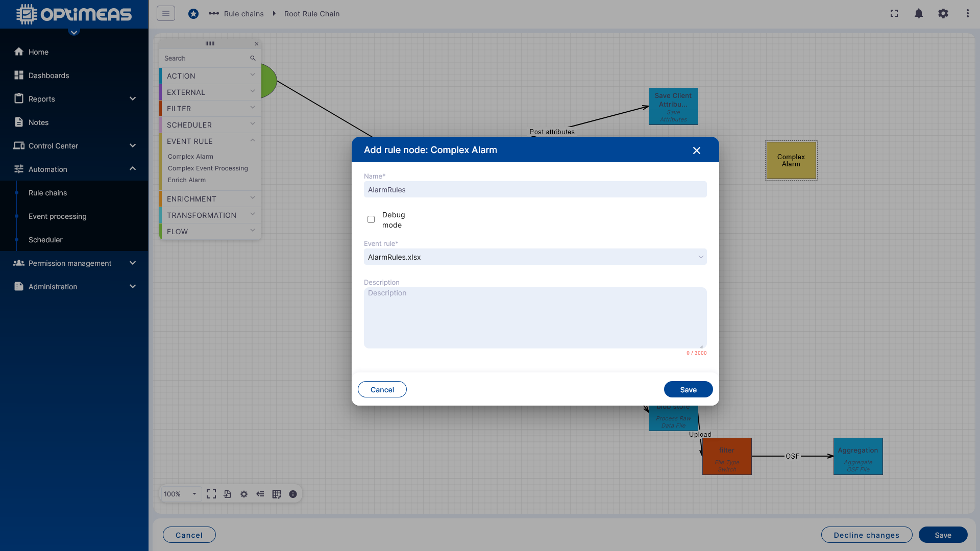Click the rule chains breadcrumb icon
Image resolution: width=980 pixels, height=551 pixels.
tap(214, 14)
